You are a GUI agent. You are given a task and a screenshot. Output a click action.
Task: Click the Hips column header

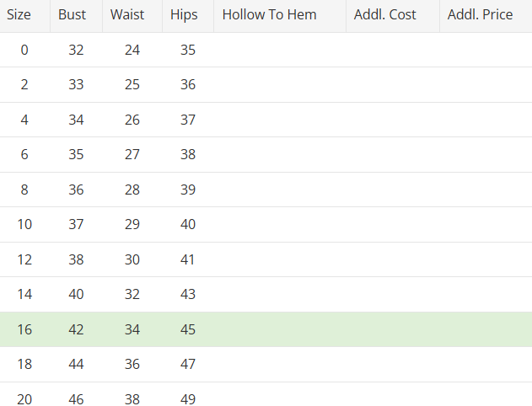[x=184, y=15]
